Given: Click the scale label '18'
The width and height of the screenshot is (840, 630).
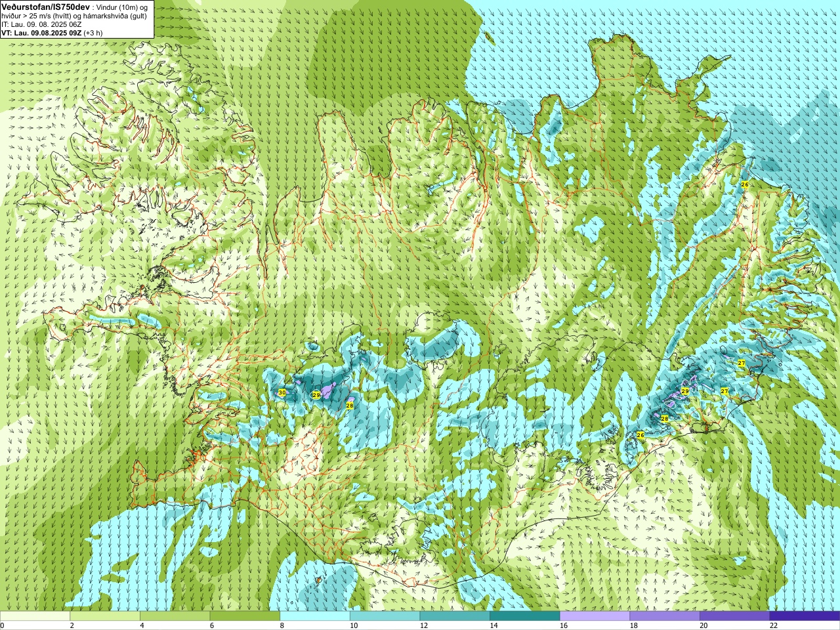Looking at the screenshot, I should click(633, 626).
